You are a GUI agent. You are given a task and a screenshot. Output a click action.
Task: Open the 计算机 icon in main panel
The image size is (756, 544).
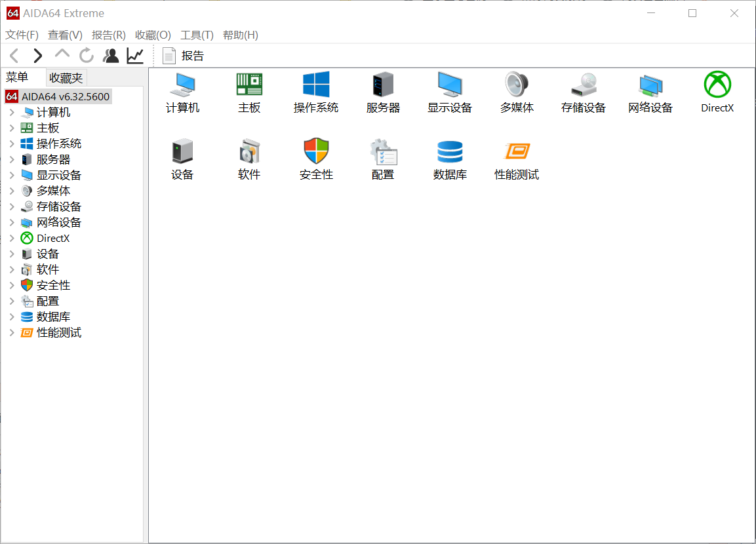[x=182, y=85]
